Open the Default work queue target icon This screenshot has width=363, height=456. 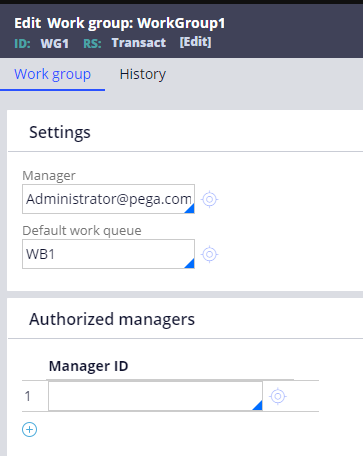coord(209,254)
